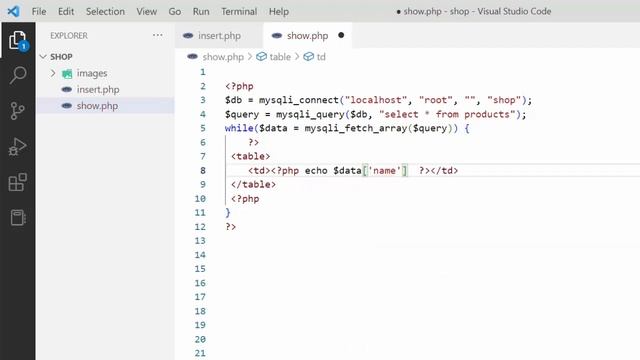640x360 pixels.
Task: Click show.php in the breadcrumb
Action: 223,57
